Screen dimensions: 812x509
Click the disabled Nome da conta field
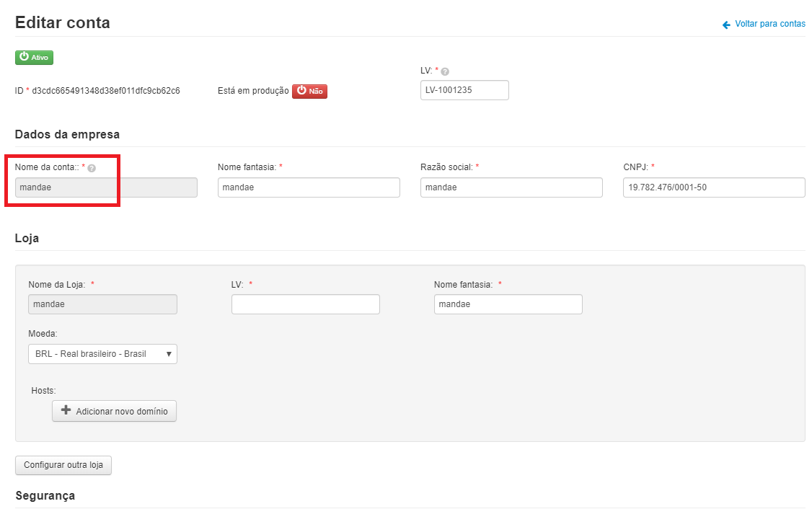tap(105, 187)
